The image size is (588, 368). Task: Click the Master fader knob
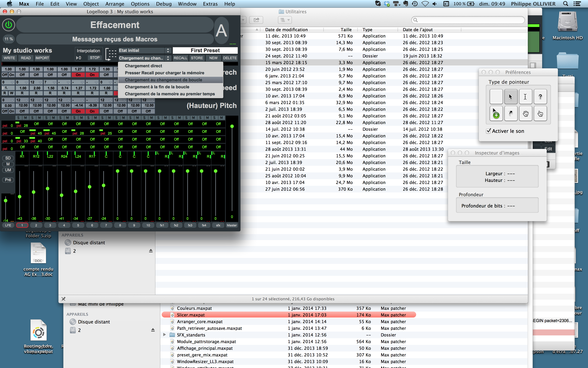tap(232, 126)
